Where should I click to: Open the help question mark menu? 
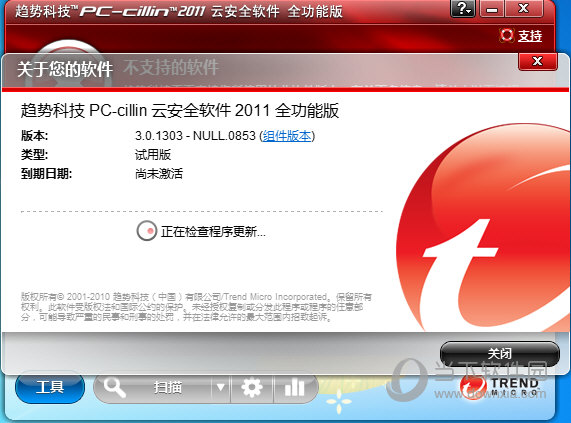[x=464, y=8]
